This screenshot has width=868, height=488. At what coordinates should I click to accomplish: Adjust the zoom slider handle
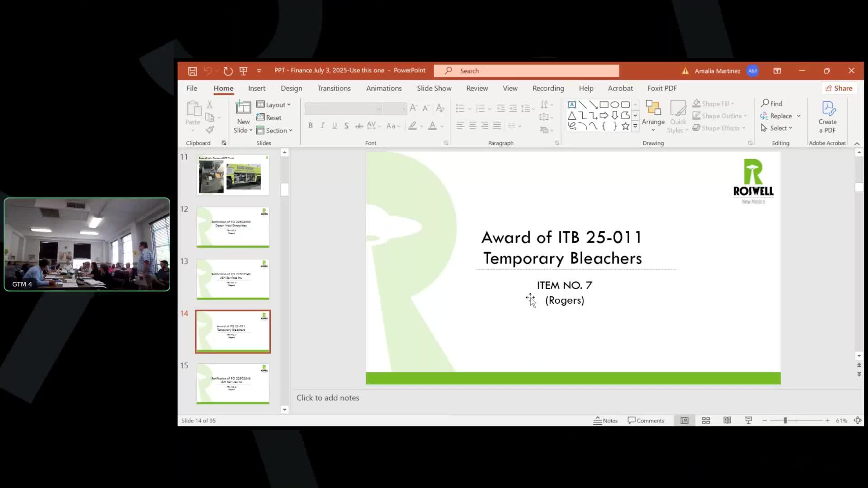(x=785, y=420)
